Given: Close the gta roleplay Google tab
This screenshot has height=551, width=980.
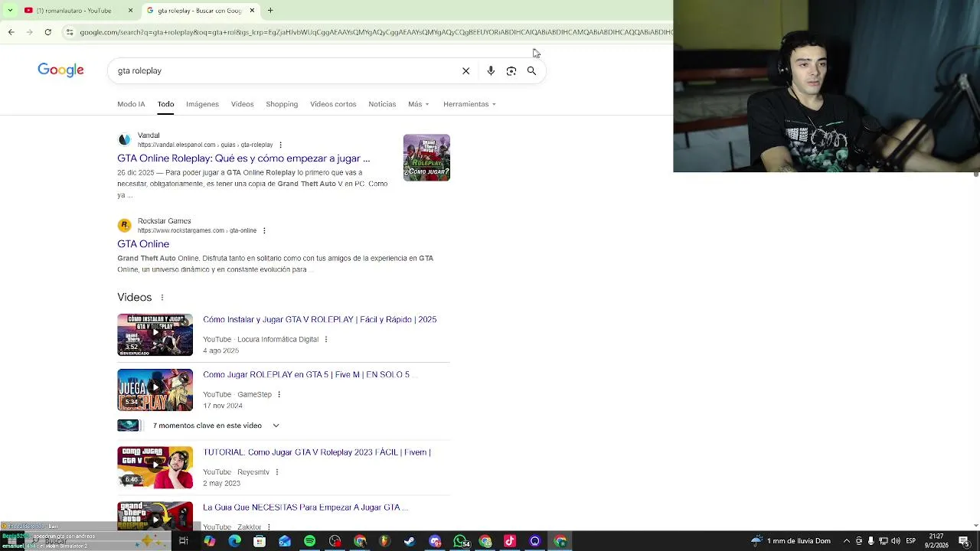Looking at the screenshot, I should coord(252,10).
